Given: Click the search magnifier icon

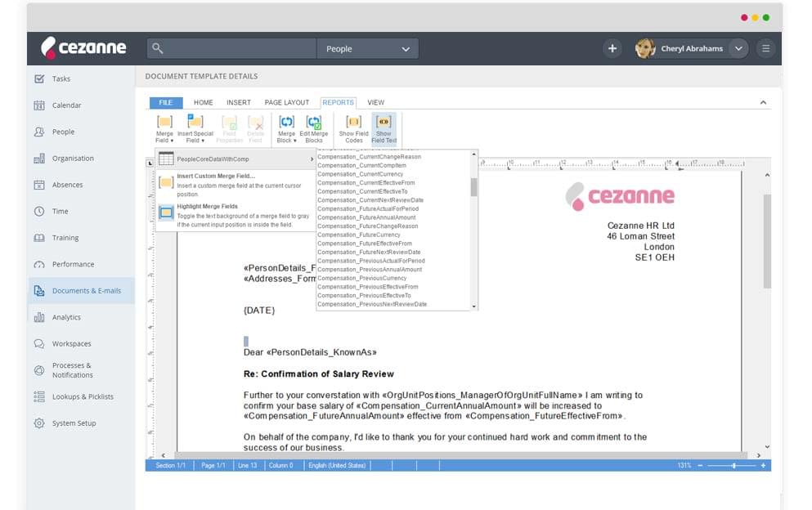Looking at the screenshot, I should tap(158, 48).
